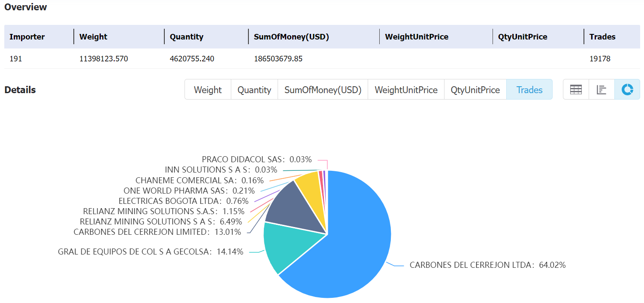
Task: Click the SumOfMoney(USD) column header in Overview
Action: 291,37
